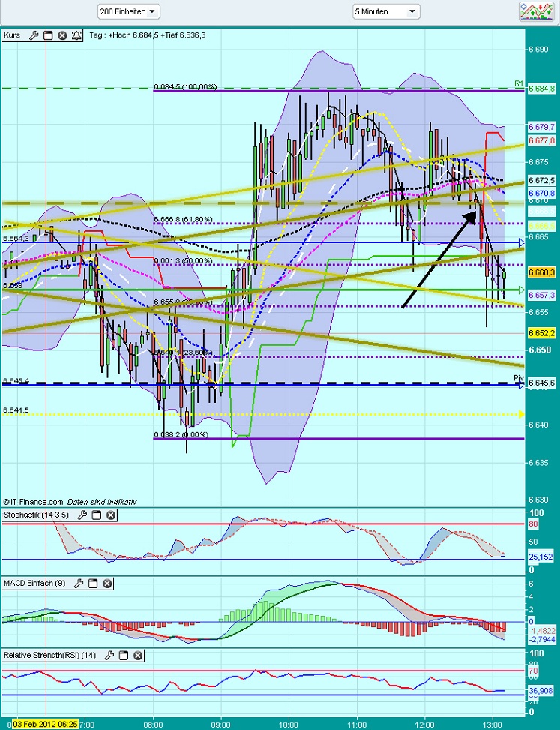The width and height of the screenshot is (560, 730).
Task: Click the 12:00 time axis label
Action: point(424,725)
